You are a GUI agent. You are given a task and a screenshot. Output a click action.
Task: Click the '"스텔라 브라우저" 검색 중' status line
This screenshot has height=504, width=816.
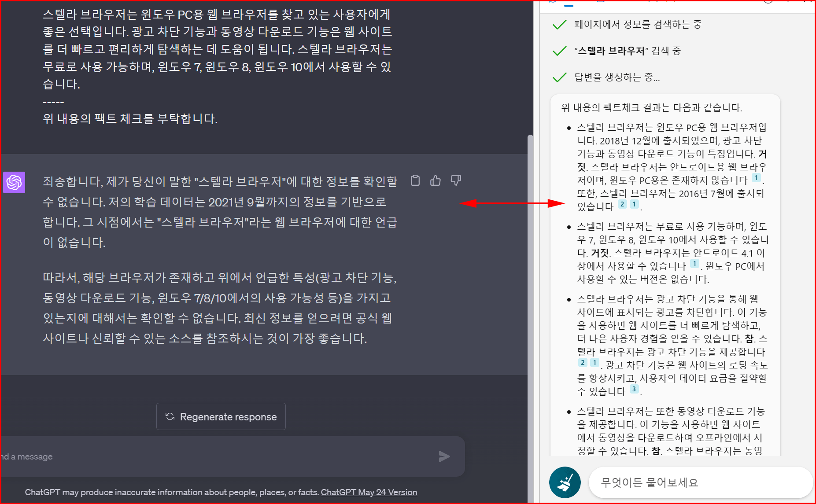point(627,51)
